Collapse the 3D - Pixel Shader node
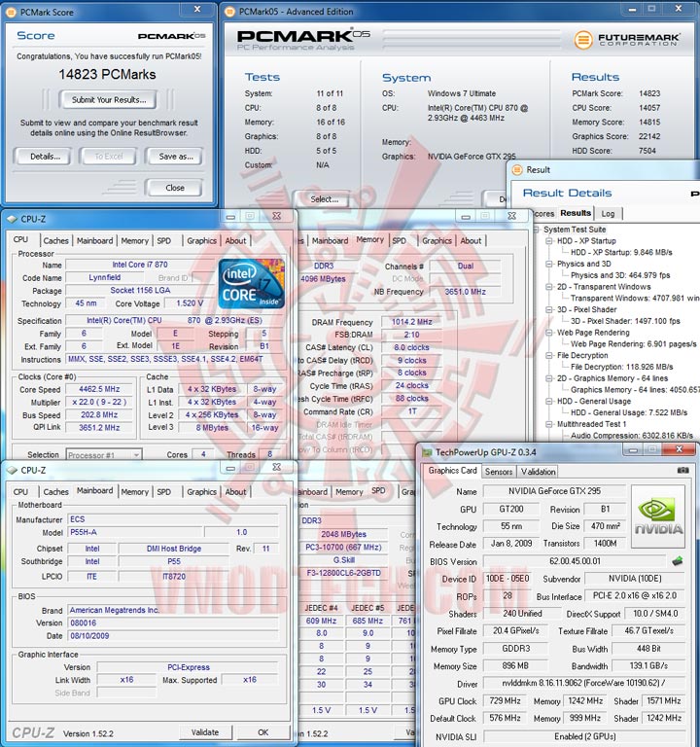The height and width of the screenshot is (747, 700). [x=549, y=309]
